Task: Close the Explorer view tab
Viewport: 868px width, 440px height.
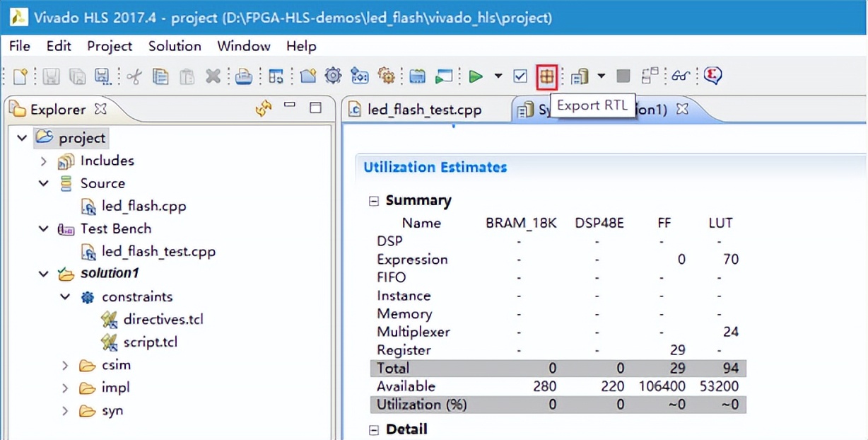Action: (x=100, y=110)
